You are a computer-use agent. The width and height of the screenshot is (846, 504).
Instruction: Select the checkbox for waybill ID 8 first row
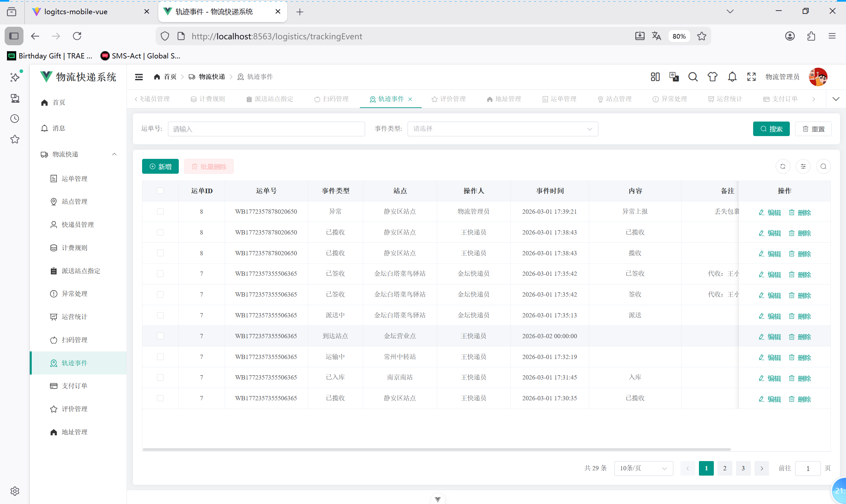point(160,211)
